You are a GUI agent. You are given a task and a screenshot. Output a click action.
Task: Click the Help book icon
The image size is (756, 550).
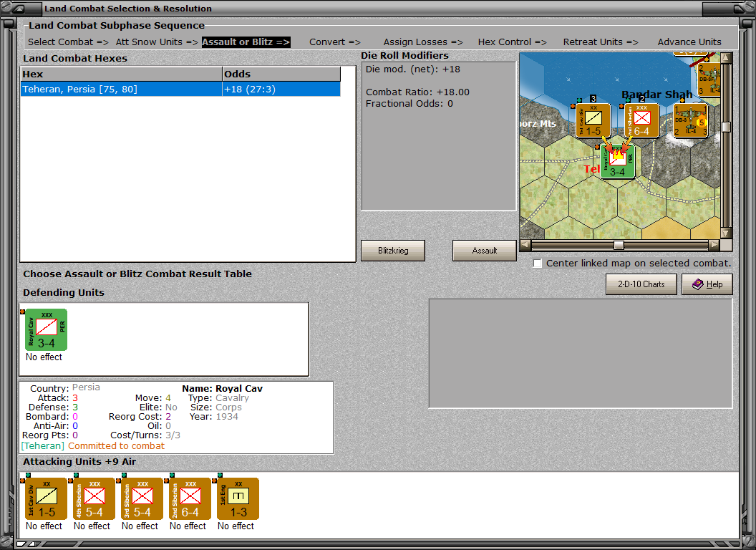pyautogui.click(x=698, y=284)
